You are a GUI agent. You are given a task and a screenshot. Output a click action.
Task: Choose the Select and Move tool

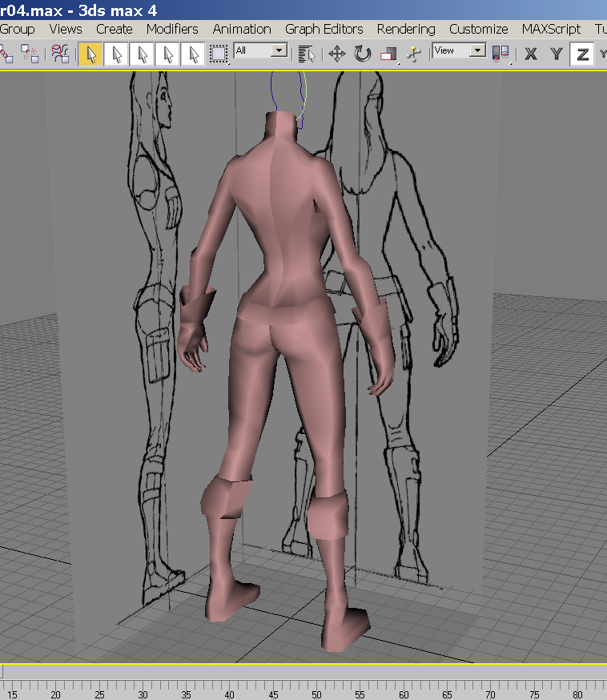336,54
